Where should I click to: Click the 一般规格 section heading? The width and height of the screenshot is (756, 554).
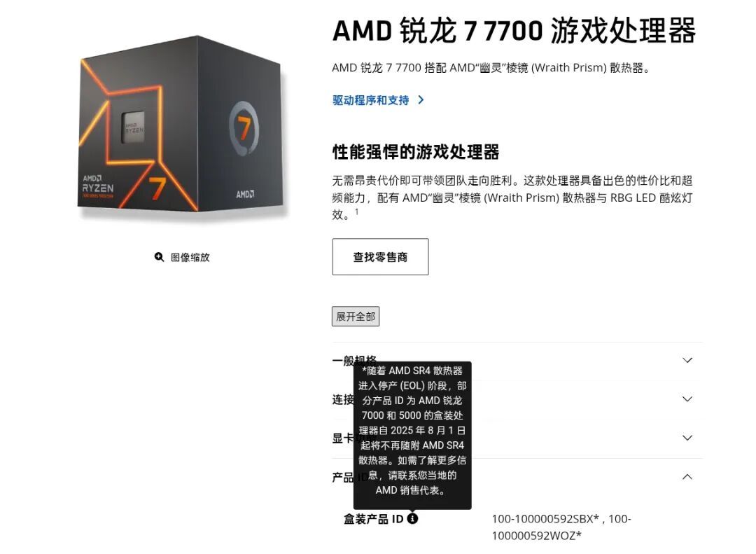(354, 360)
